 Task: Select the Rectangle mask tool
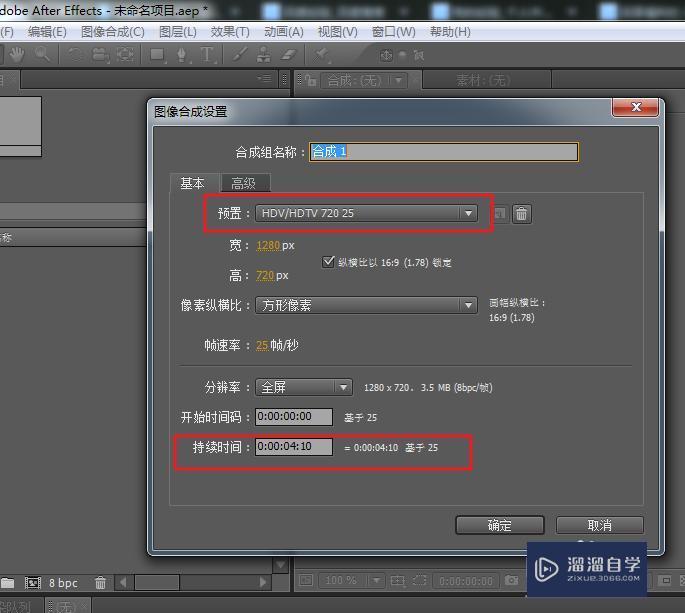pos(157,55)
